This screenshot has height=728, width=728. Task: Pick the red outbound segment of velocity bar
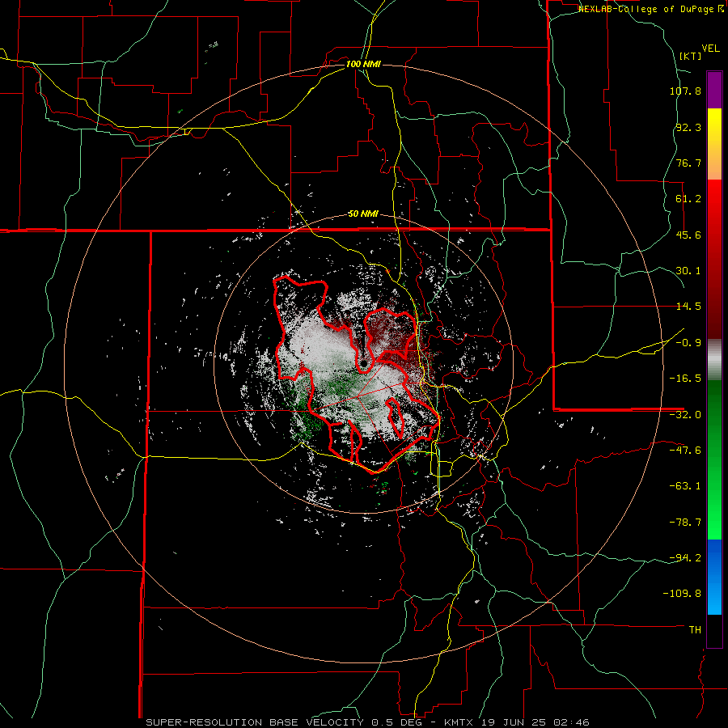(x=714, y=259)
